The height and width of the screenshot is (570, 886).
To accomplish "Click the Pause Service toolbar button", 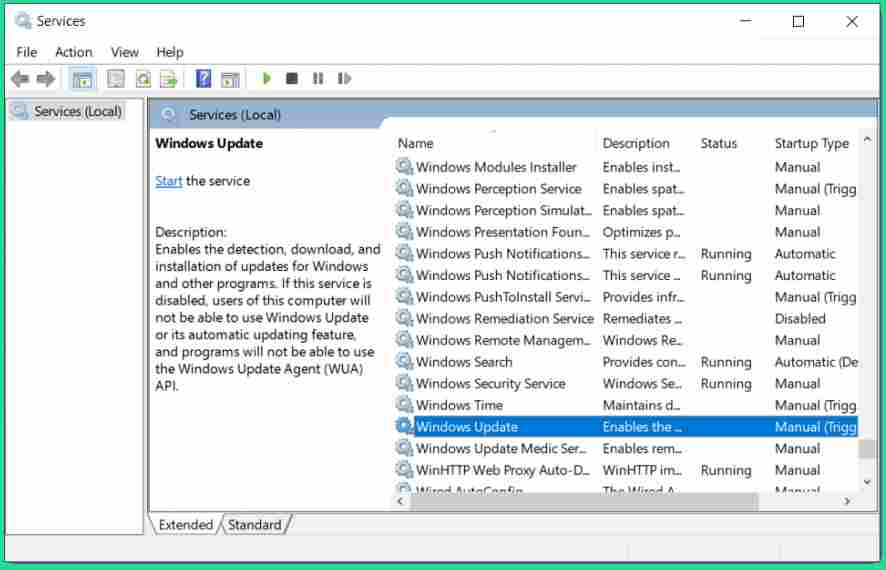I will coord(318,79).
